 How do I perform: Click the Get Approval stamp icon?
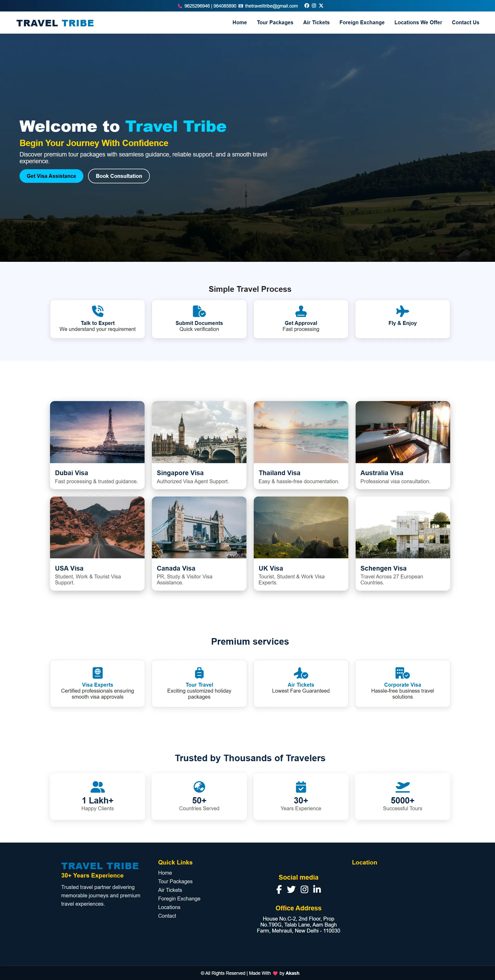click(301, 311)
